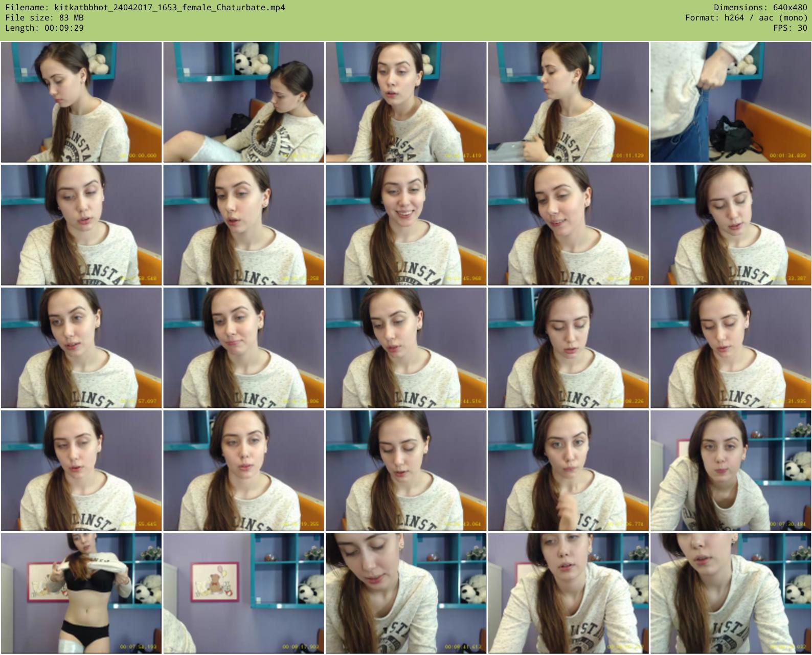
Task: Open the thumbnail stamped 00:01:11.129
Action: (x=568, y=102)
